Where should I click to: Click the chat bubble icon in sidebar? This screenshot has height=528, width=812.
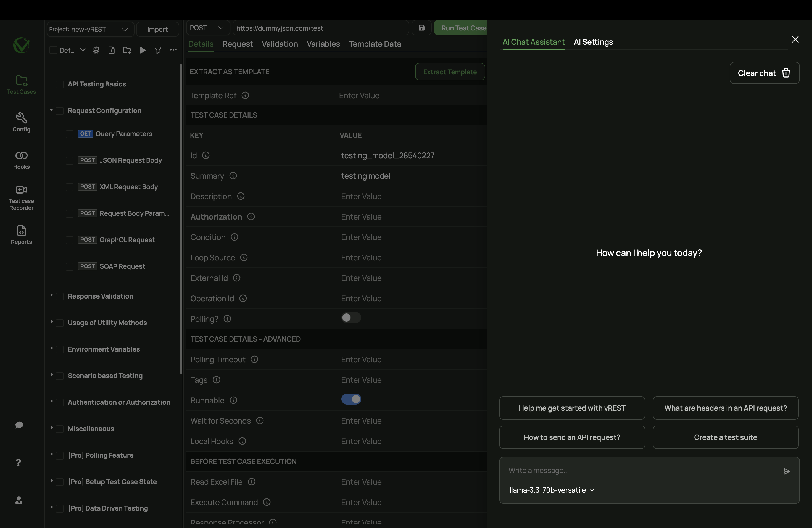coord(19,425)
